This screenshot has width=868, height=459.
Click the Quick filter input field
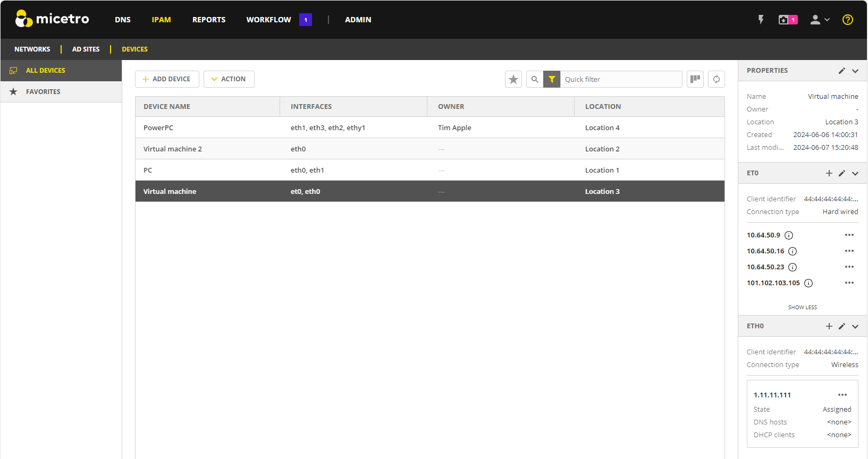coord(620,79)
